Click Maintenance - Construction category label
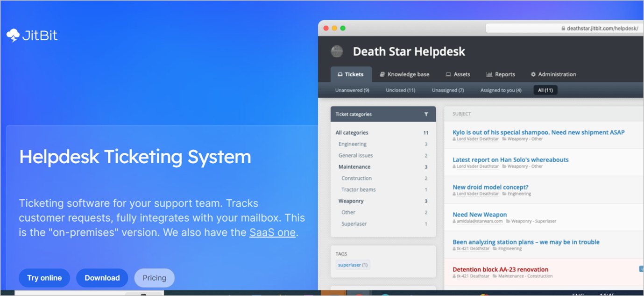Image resolution: width=644 pixels, height=296 pixels. click(x=525, y=276)
